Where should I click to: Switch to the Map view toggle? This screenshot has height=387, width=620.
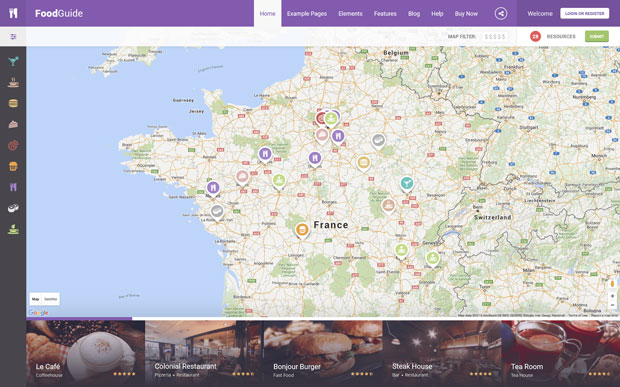(x=36, y=299)
